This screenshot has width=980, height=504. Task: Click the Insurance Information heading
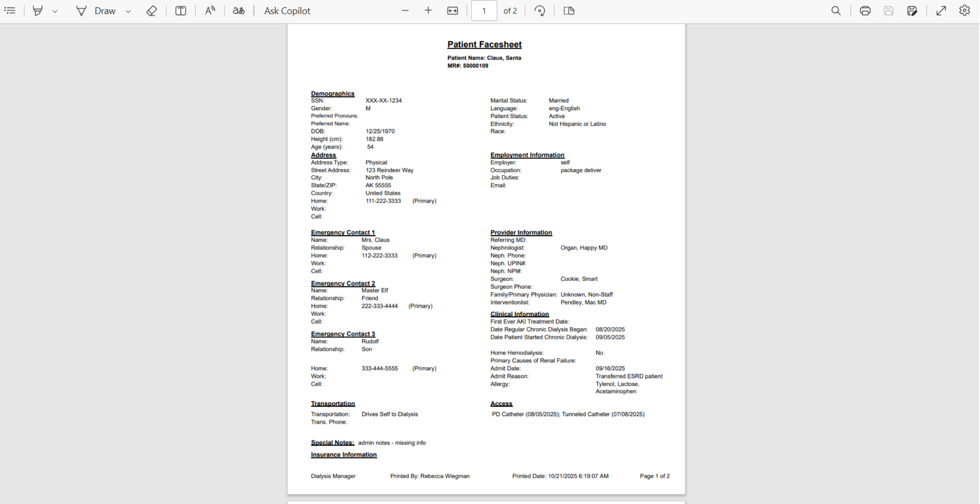(344, 455)
